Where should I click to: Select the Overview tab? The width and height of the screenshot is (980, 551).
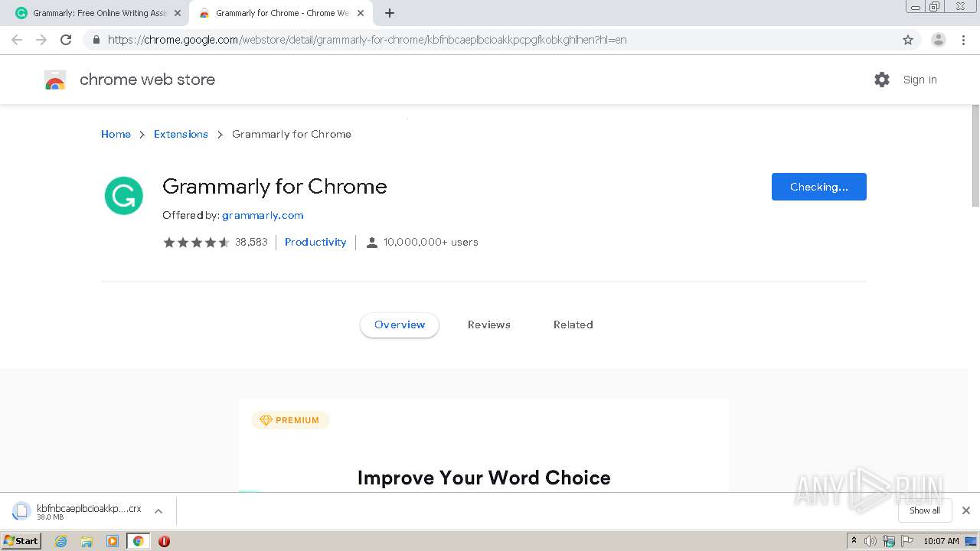[x=400, y=324]
